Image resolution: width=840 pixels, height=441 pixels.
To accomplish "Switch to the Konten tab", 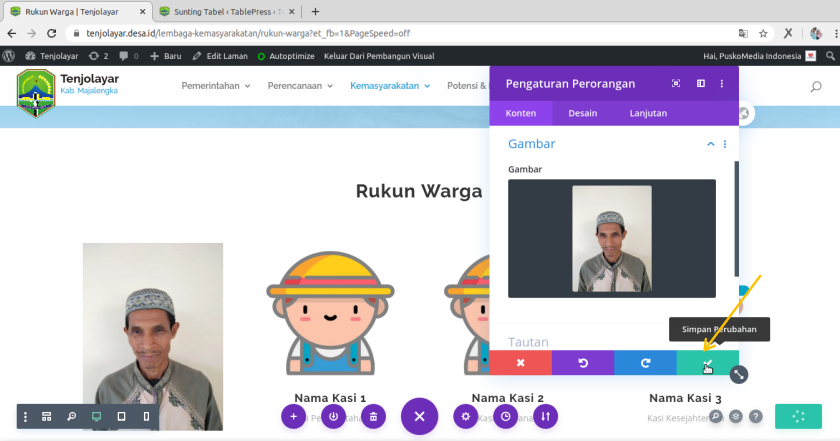I will pos(521,113).
